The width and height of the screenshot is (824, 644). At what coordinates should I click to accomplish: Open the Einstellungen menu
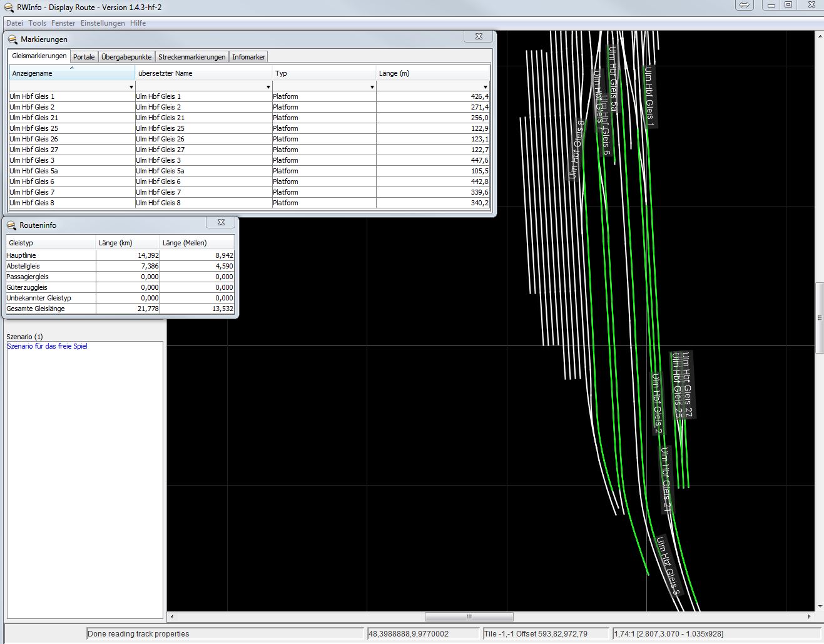[x=103, y=23]
